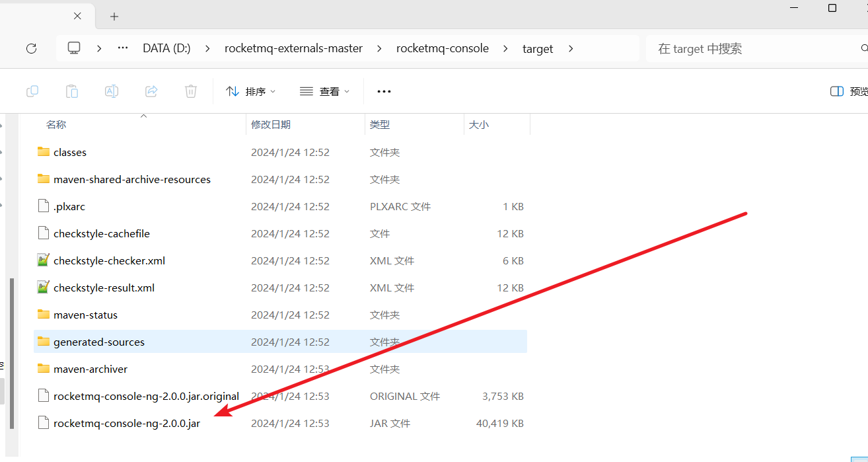This screenshot has height=462, width=868.
Task: Click the file name maven-status
Action: pos(85,315)
